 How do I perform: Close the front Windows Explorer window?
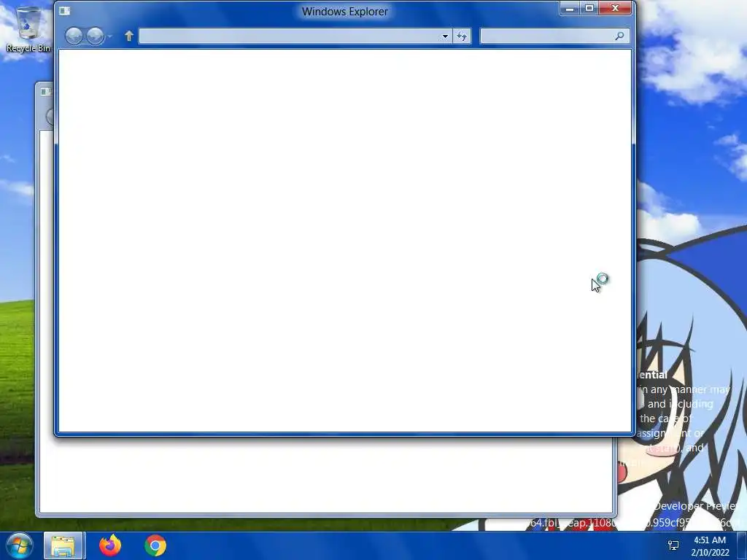[615, 8]
